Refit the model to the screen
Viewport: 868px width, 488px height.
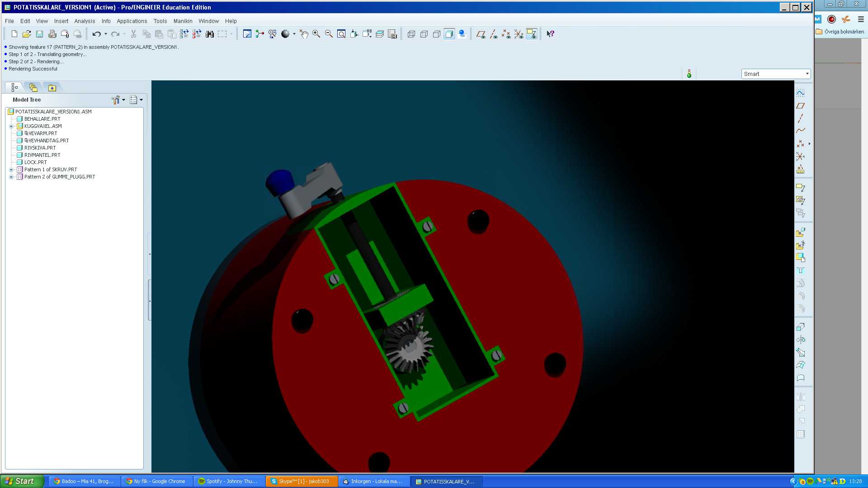(x=342, y=34)
